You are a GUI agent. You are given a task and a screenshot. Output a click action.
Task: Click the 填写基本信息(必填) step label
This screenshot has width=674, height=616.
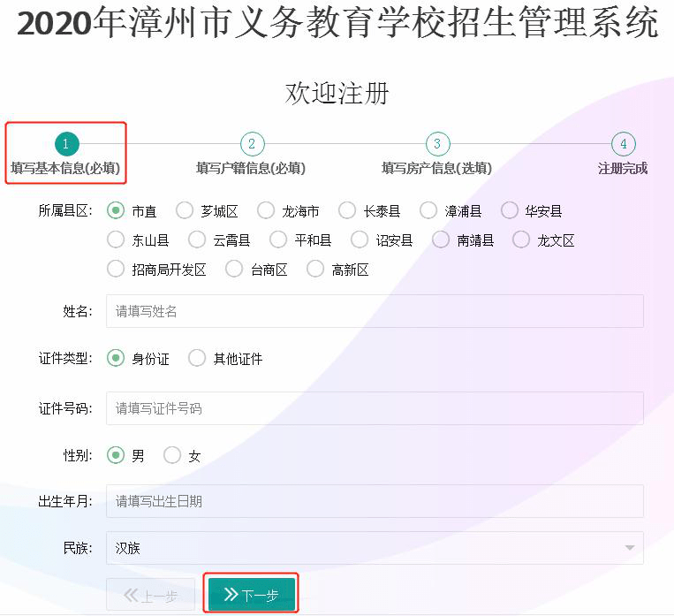point(65,168)
